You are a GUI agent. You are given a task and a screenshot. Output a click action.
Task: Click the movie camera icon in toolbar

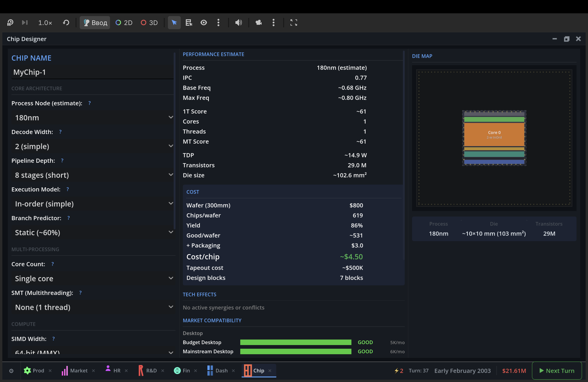click(258, 23)
